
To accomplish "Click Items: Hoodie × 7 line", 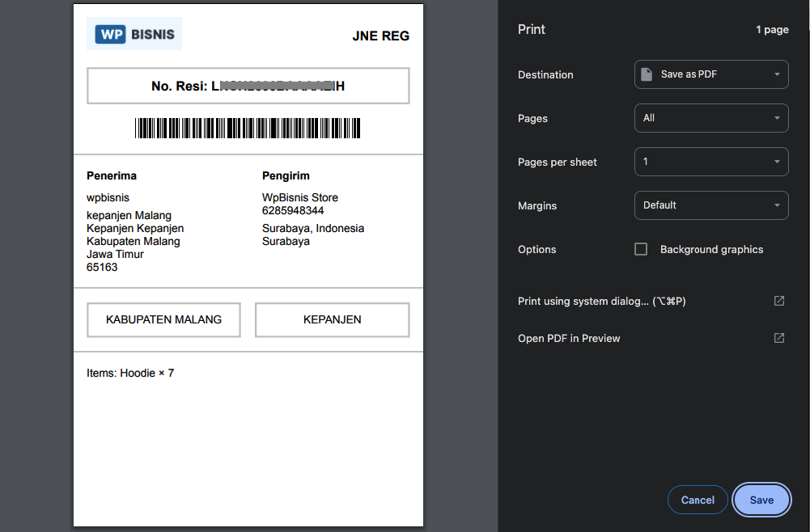I will pos(130,373).
